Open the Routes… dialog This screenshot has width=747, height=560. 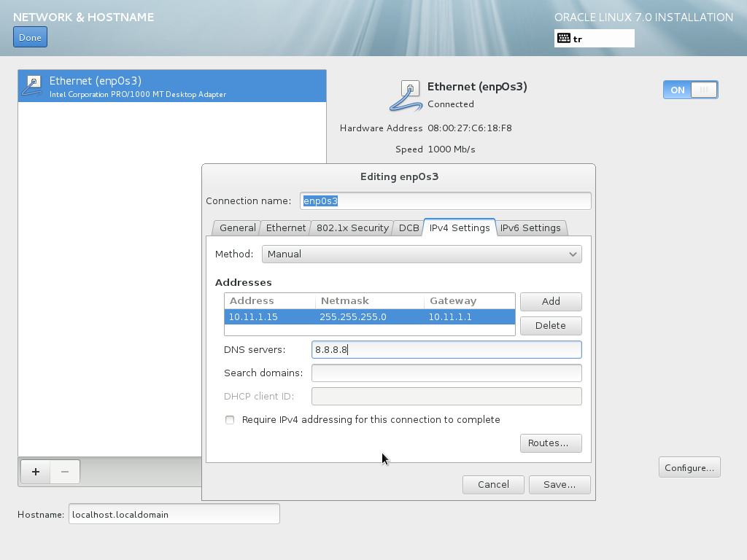tap(550, 443)
